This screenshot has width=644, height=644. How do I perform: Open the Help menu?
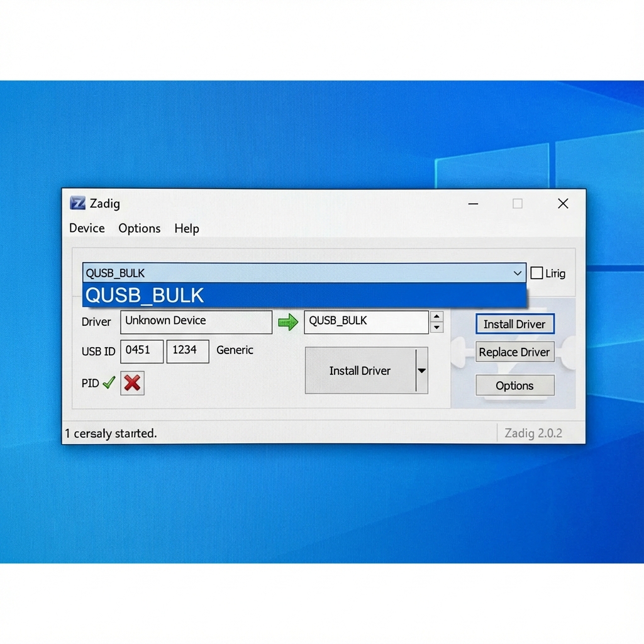pos(187,228)
